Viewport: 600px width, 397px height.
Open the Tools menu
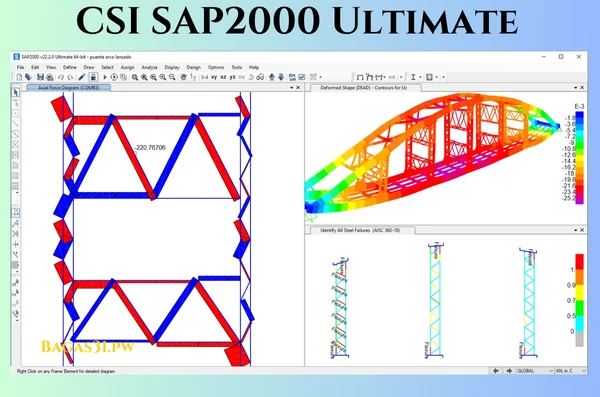[237, 67]
